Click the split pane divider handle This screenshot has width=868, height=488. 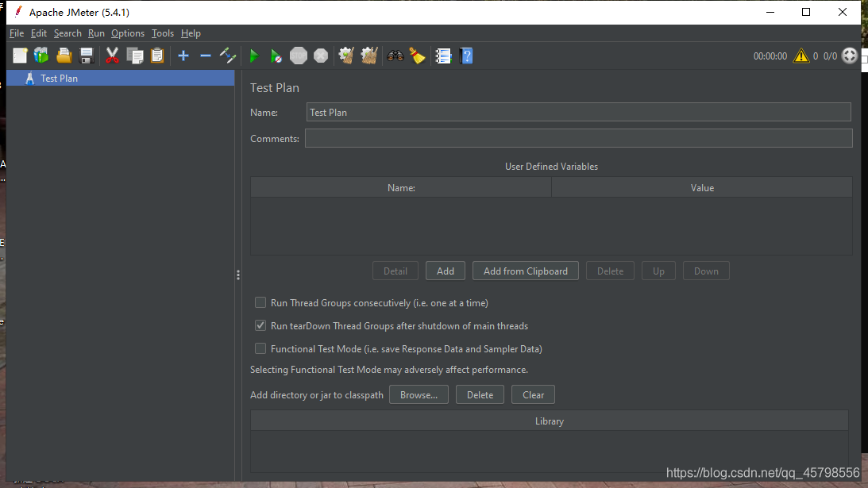[x=238, y=275]
